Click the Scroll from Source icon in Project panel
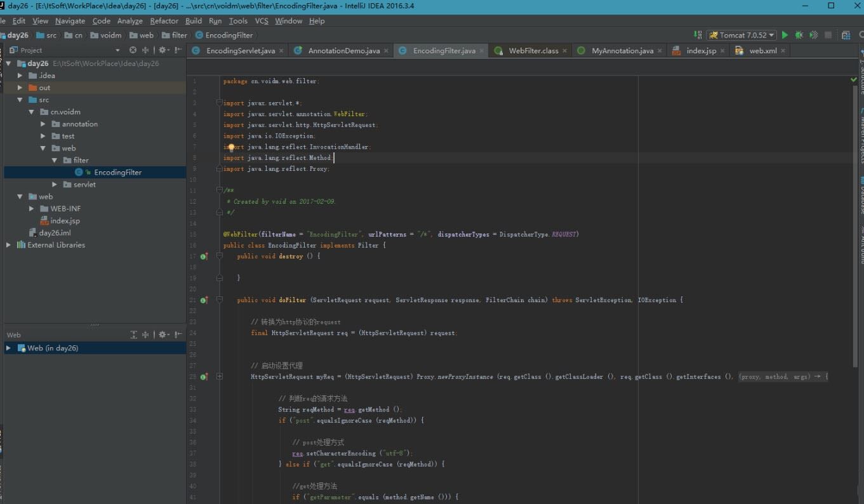 tap(145, 50)
